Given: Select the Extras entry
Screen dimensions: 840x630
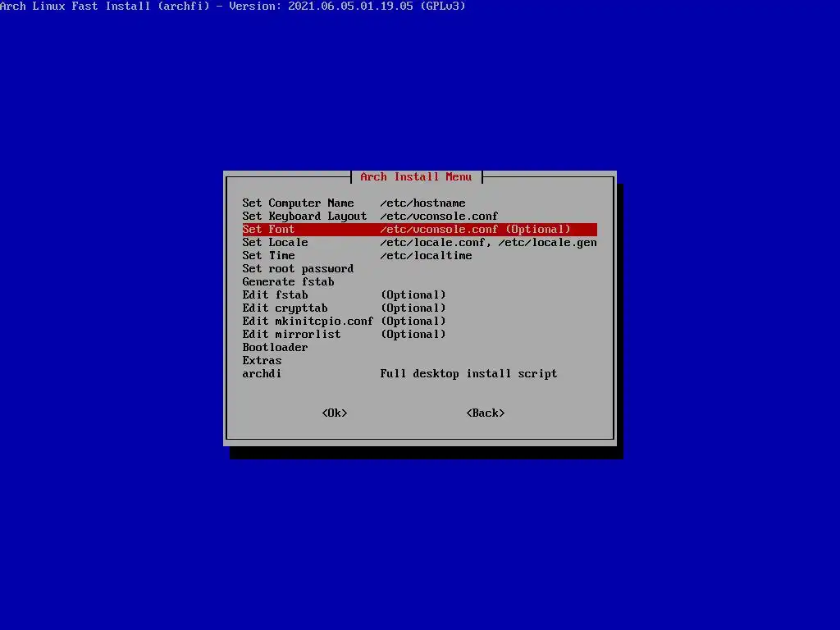Looking at the screenshot, I should pos(419,361).
